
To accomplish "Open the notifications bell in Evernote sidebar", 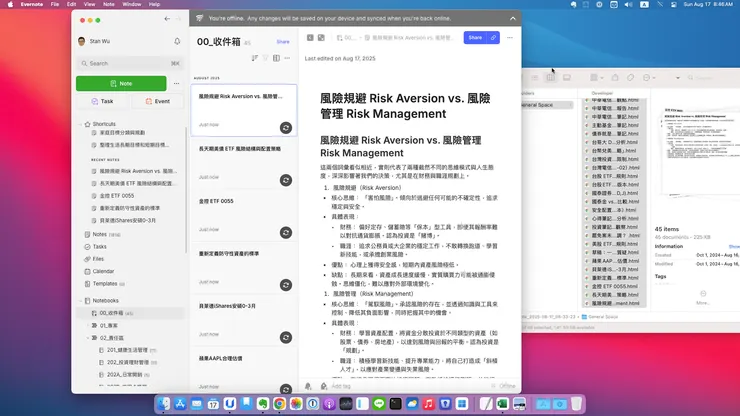I will 177,41.
